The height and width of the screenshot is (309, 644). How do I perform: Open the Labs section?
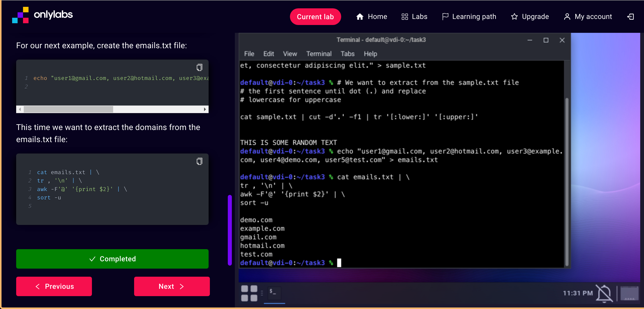tap(414, 17)
